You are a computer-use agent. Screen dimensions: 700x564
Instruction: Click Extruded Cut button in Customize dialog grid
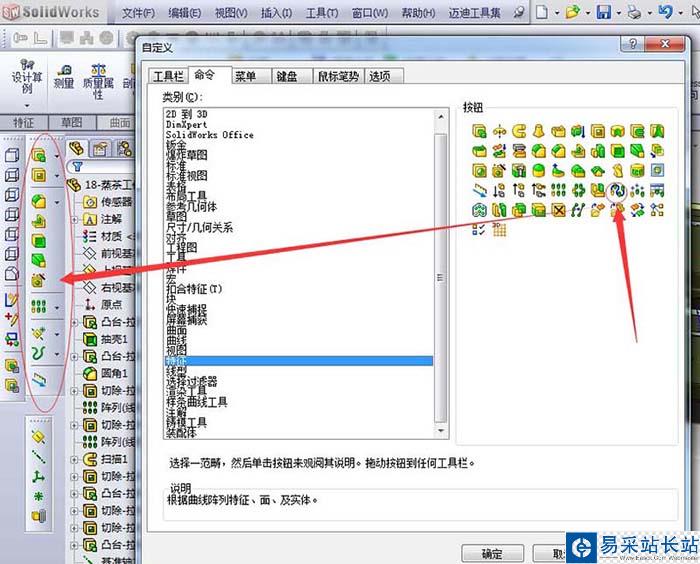[598, 131]
